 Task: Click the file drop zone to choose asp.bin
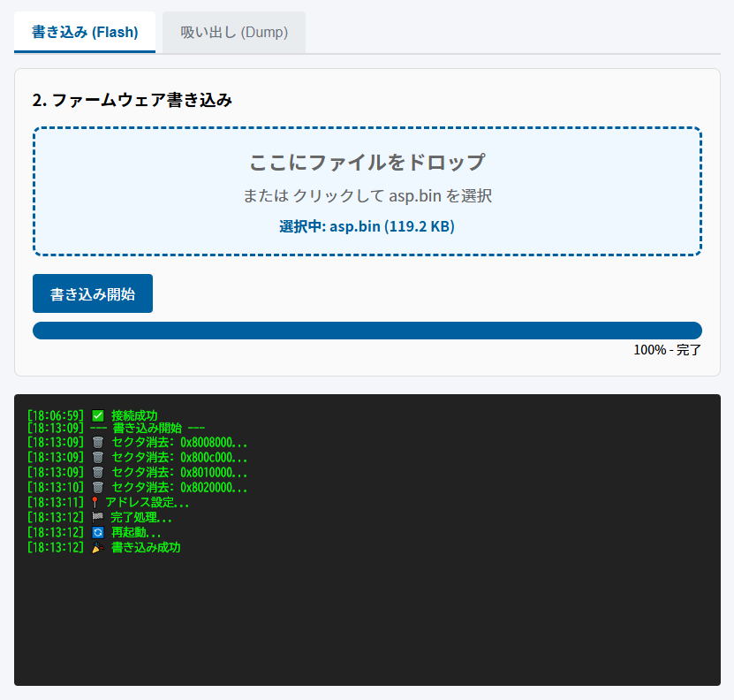coord(367,191)
